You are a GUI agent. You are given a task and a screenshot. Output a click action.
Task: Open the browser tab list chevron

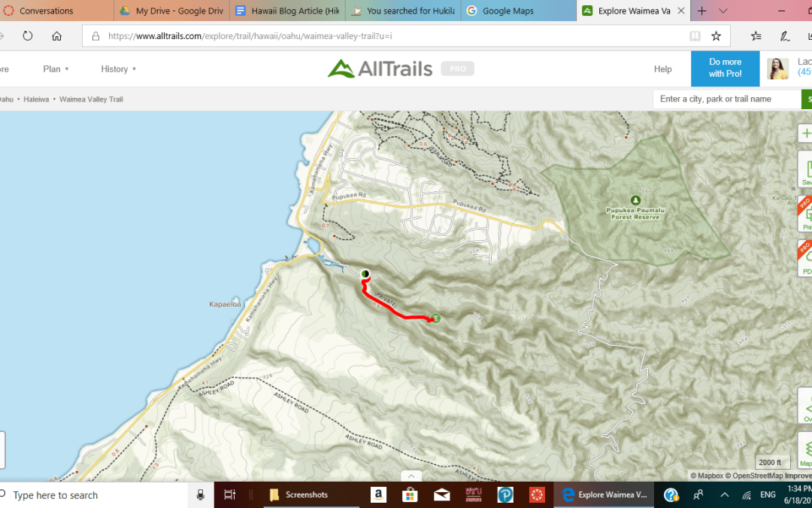[x=723, y=11]
